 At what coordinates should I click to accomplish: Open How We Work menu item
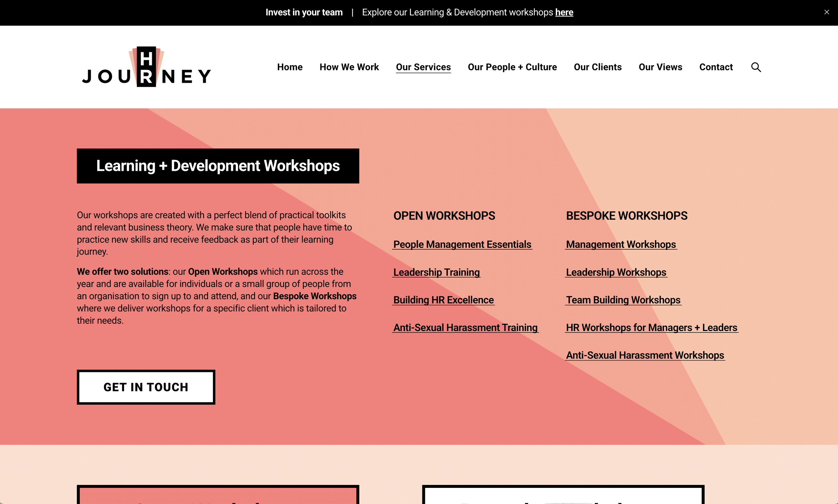coord(349,67)
